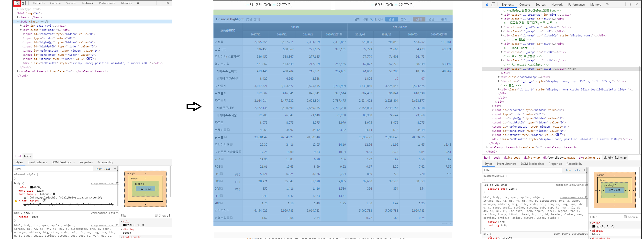Select 별도 separate toggle button

(404, 19)
